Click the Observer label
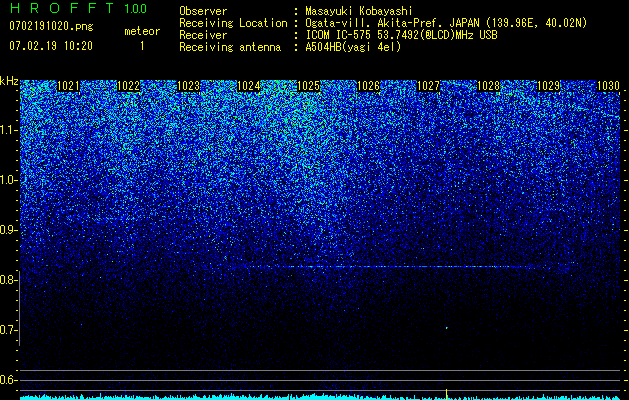 pos(203,11)
